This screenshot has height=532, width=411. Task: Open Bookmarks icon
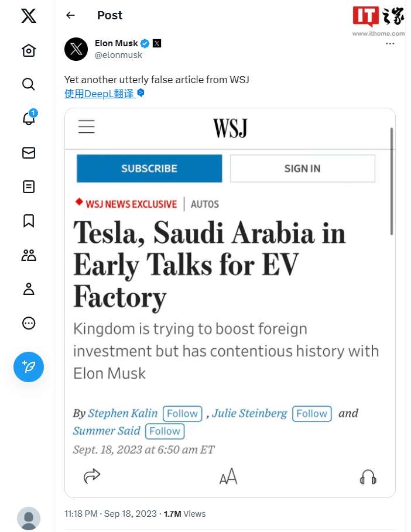coord(28,221)
